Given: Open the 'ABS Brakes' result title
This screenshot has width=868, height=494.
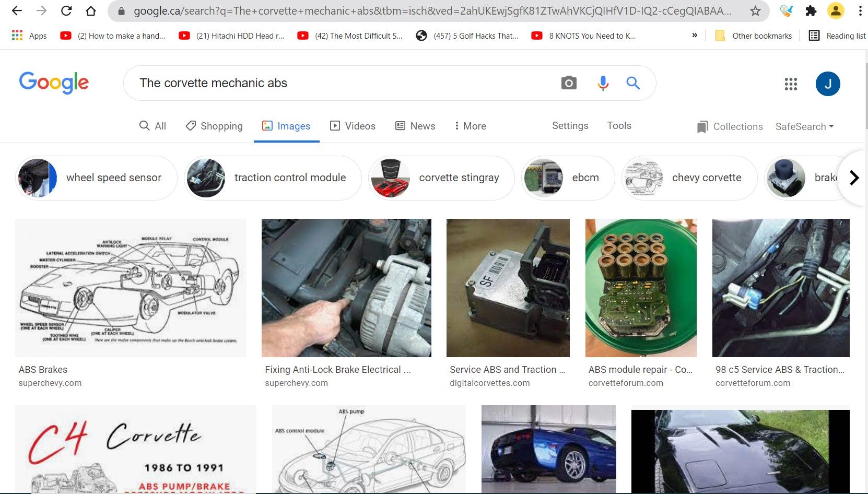Looking at the screenshot, I should pyautogui.click(x=43, y=369).
